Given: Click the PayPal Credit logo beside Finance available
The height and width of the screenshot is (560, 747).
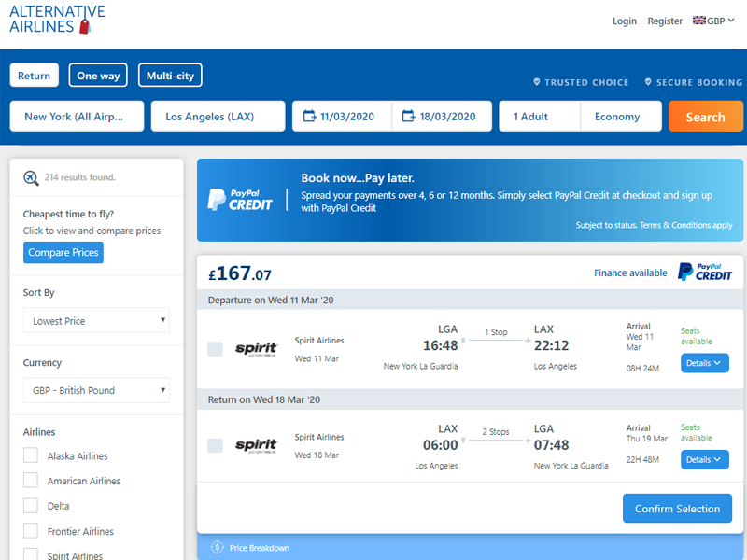Looking at the screenshot, I should pos(705,272).
